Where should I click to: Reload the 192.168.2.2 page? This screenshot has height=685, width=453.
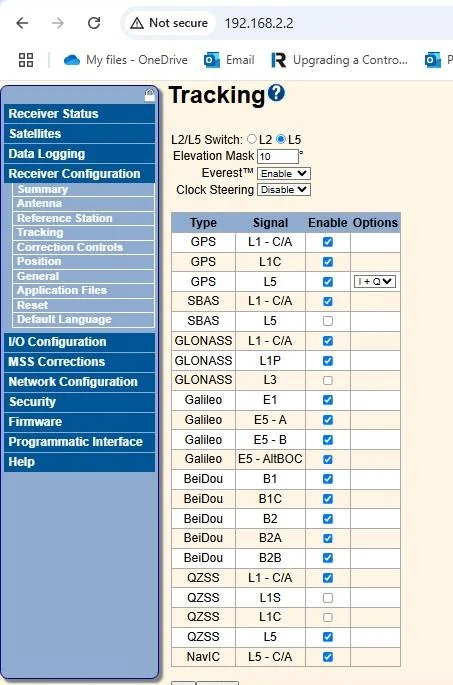pyautogui.click(x=94, y=23)
